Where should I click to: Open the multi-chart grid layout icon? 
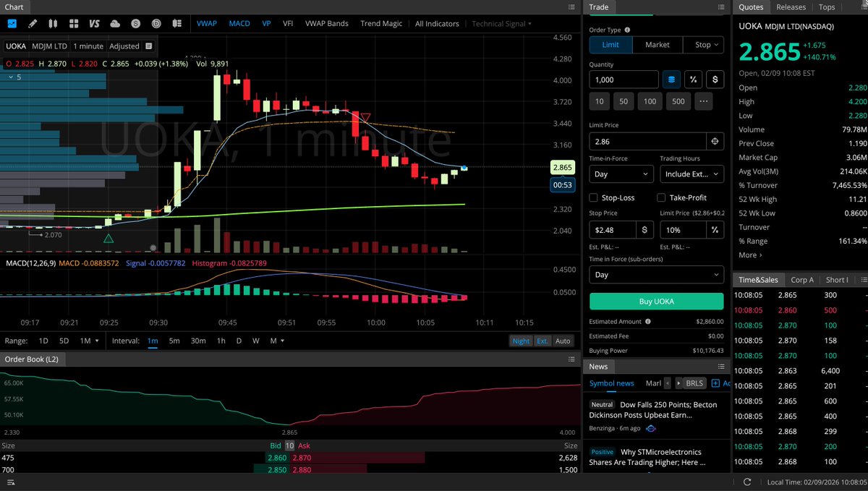click(x=74, y=23)
